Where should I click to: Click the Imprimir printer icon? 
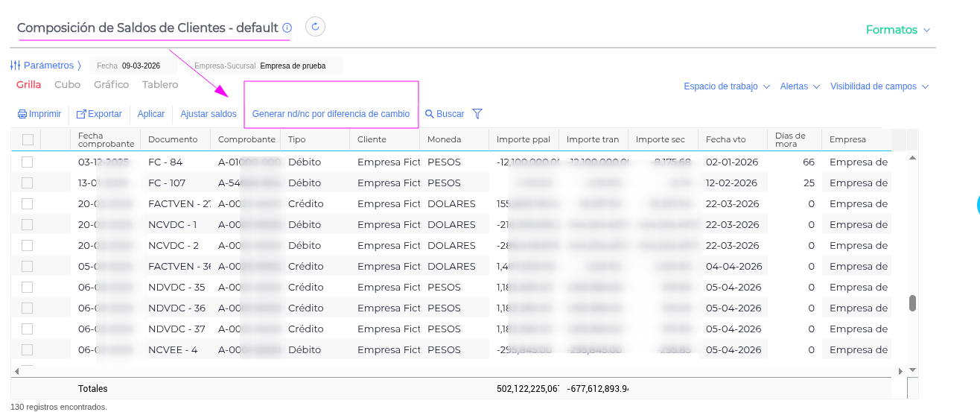(22, 114)
